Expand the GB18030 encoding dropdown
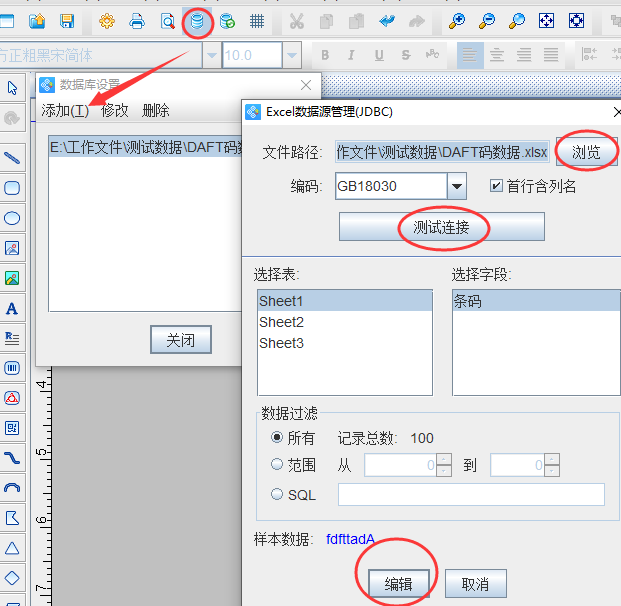This screenshot has height=606, width=621. [457, 186]
